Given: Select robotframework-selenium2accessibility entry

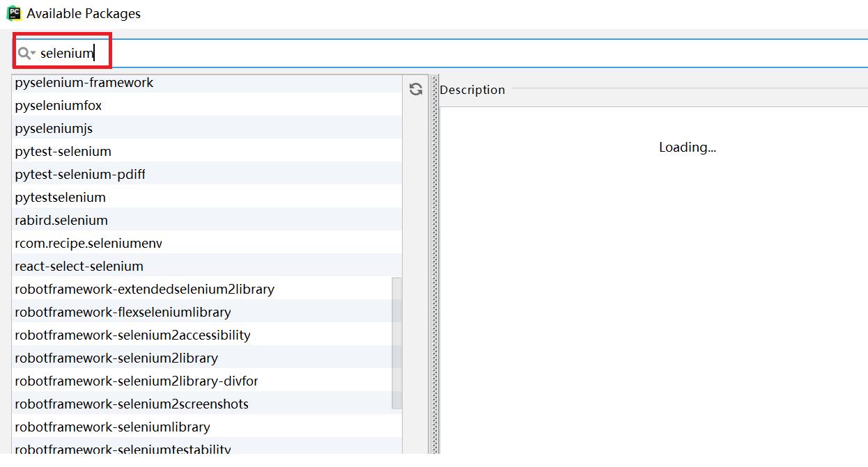Looking at the screenshot, I should tap(132, 335).
